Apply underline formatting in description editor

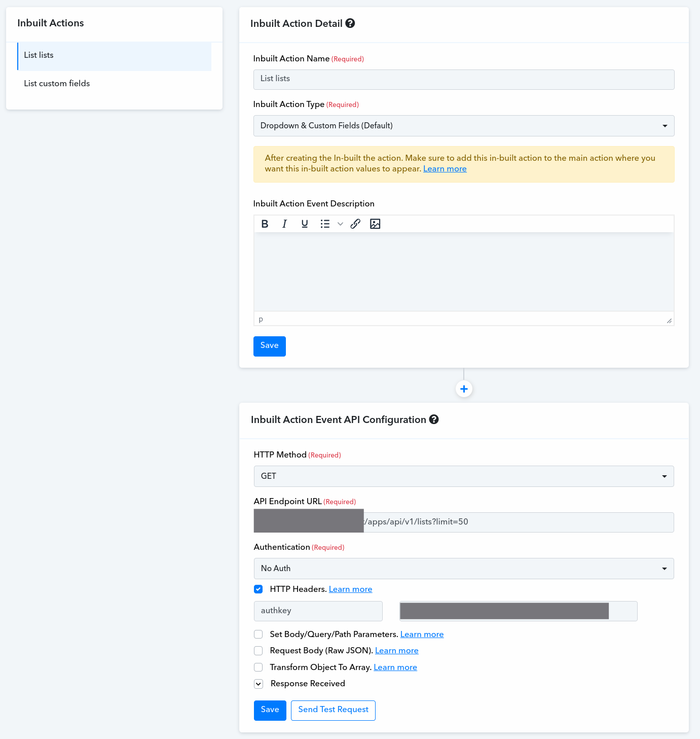coord(304,224)
